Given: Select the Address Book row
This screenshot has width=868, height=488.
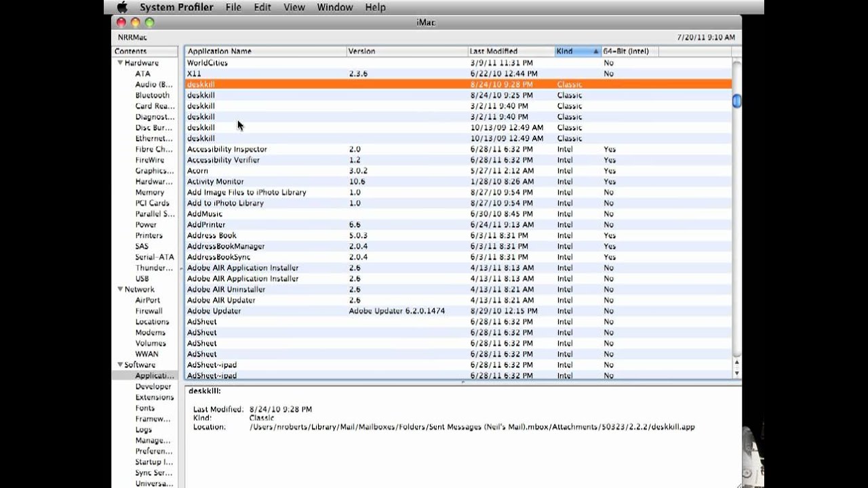Looking at the screenshot, I should tap(458, 235).
